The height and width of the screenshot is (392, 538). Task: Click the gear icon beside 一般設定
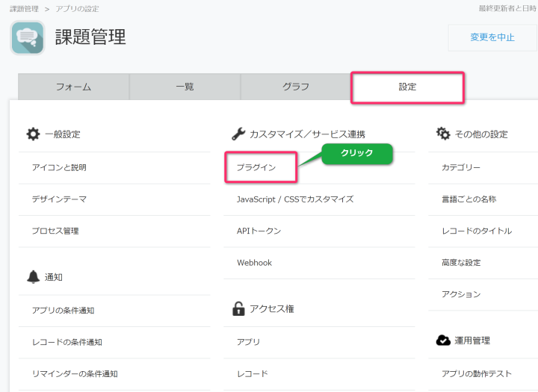33,134
